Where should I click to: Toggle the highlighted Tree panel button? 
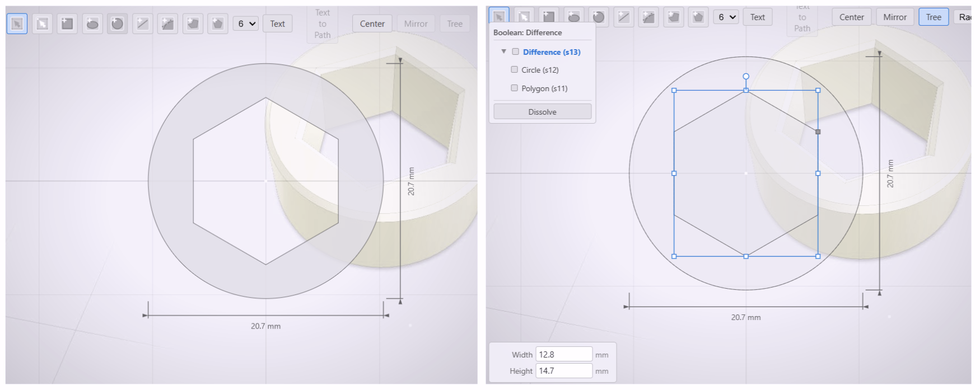coord(933,17)
